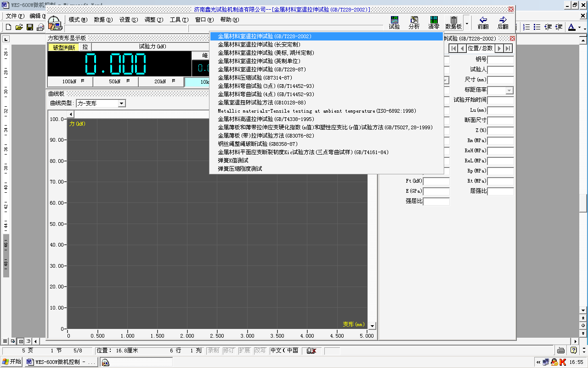Go to previous record in data panel
The width and height of the screenshot is (588, 368).
coord(462,48)
